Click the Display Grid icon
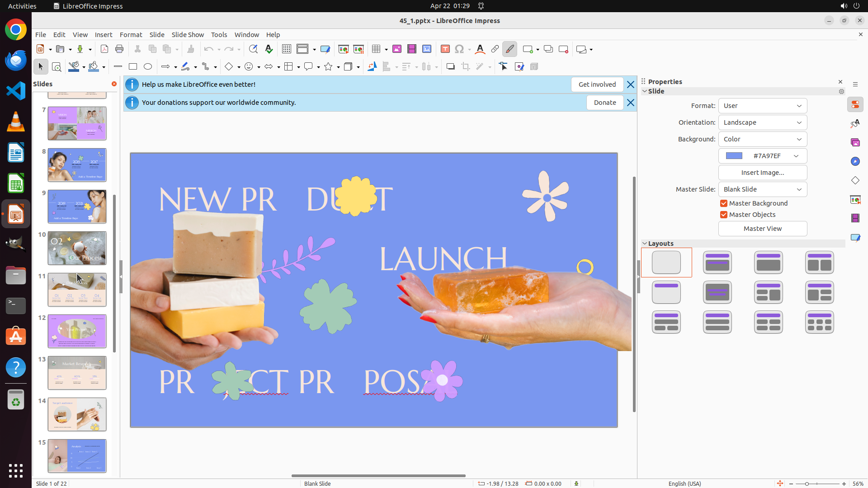Viewport: 868px width, 488px height. (x=286, y=49)
